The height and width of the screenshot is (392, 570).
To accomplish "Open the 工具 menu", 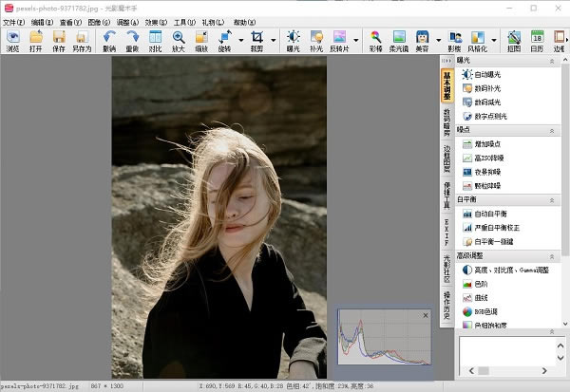I will click(x=184, y=23).
